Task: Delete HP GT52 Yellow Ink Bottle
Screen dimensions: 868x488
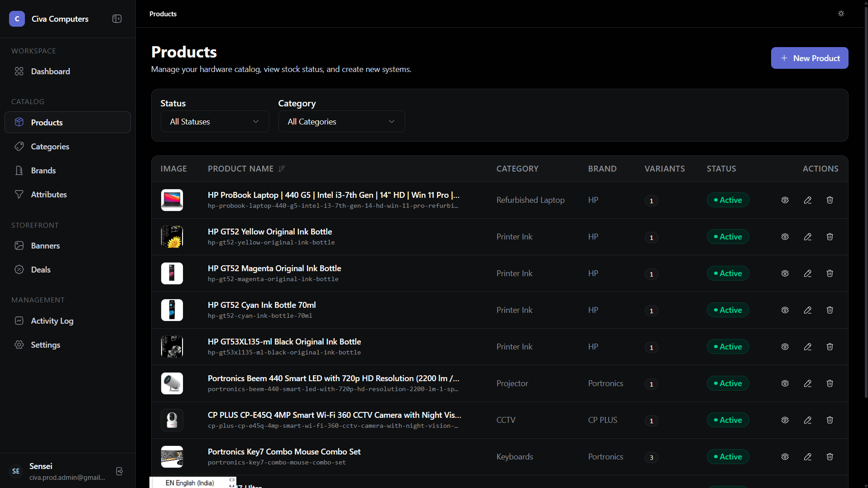Action: pos(830,237)
